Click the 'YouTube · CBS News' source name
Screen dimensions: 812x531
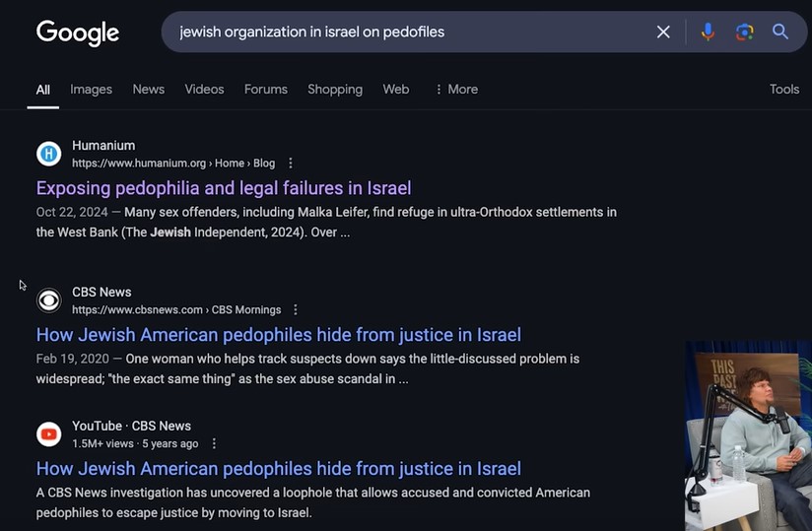[x=131, y=426]
